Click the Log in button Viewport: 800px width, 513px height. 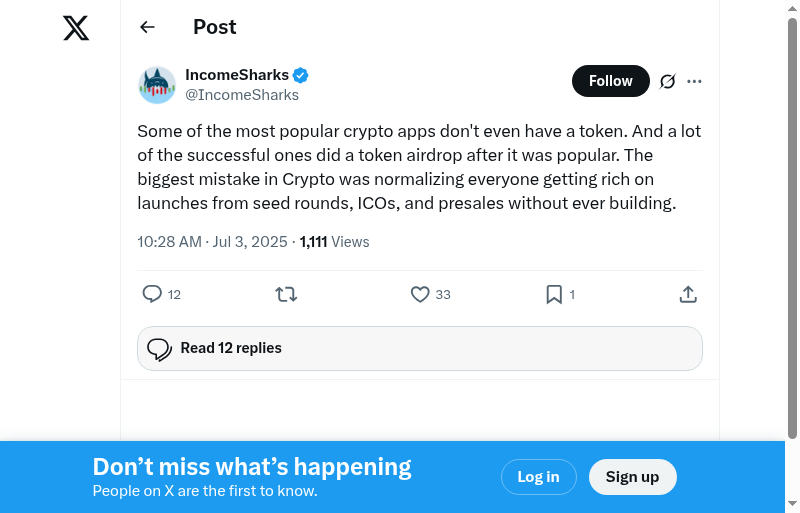pyautogui.click(x=538, y=477)
